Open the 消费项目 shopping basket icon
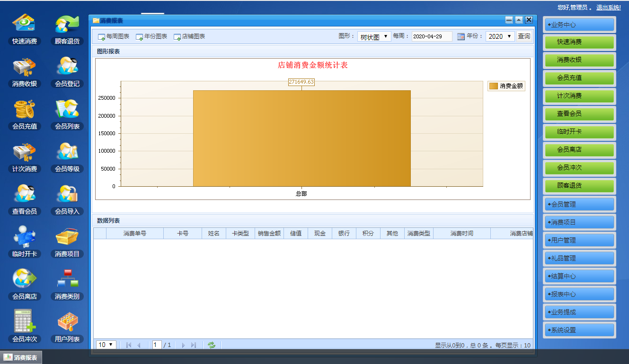The width and height of the screenshot is (629, 364). coord(67,237)
